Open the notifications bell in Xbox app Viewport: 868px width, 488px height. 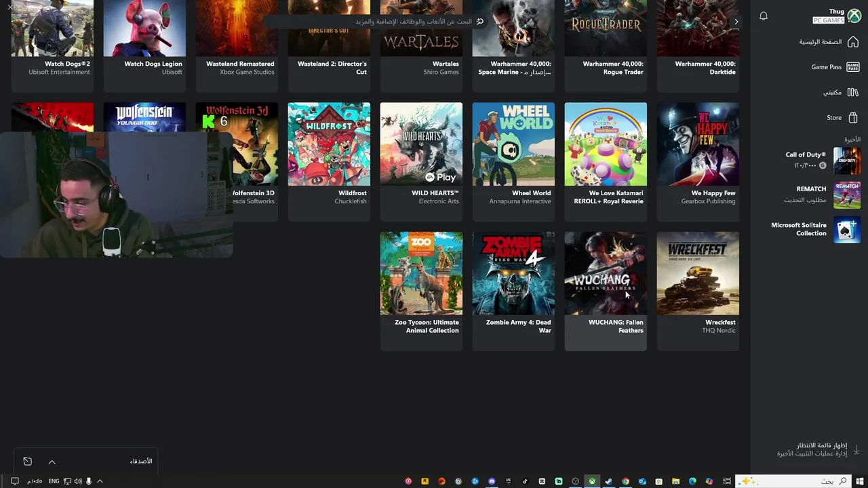pyautogui.click(x=764, y=16)
